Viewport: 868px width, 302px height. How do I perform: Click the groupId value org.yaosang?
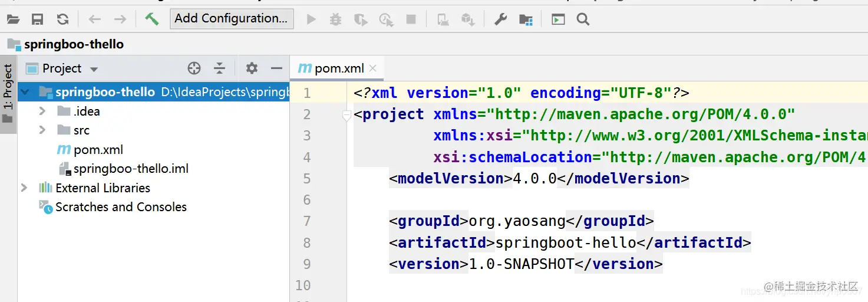(x=517, y=221)
